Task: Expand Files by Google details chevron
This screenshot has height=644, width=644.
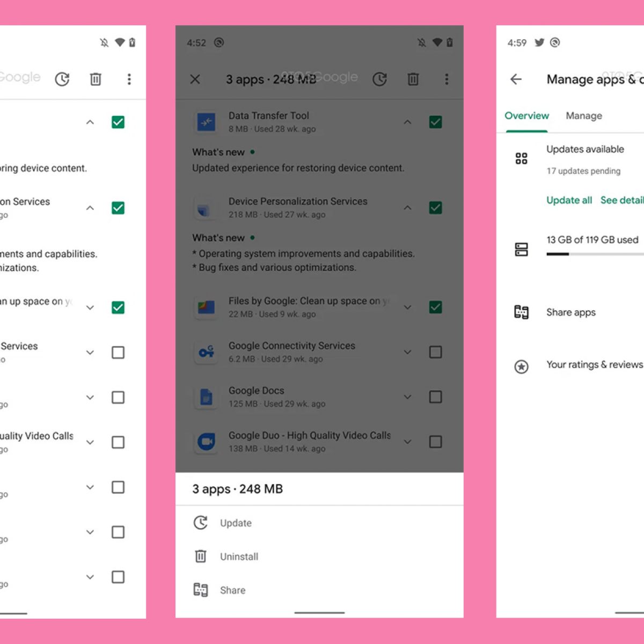Action: (408, 308)
